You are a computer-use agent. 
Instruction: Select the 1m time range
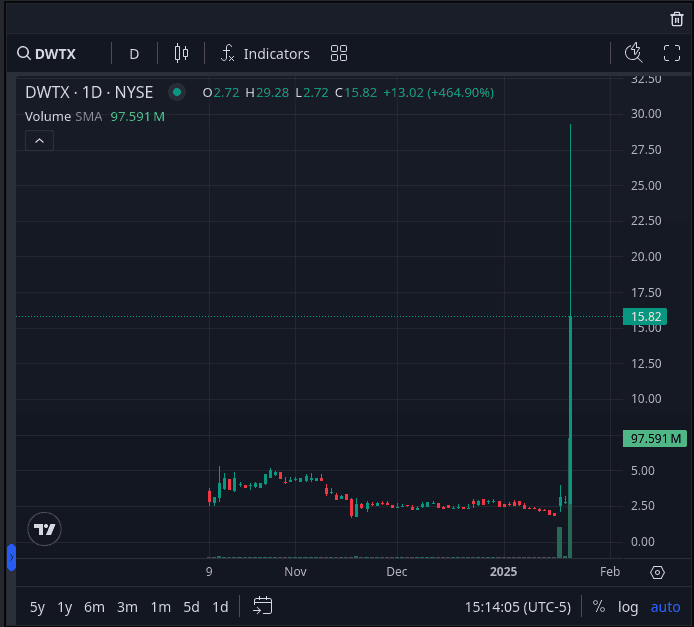tap(161, 607)
